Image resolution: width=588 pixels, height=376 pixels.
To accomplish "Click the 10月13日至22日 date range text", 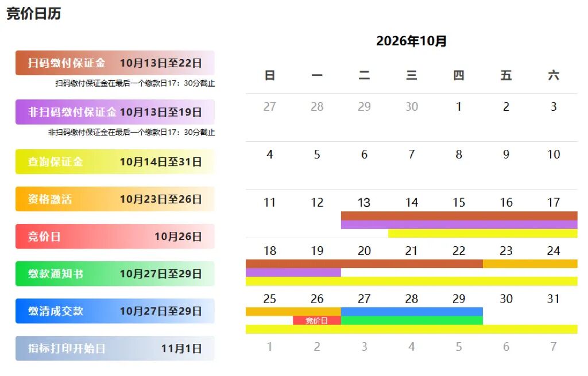I will [161, 63].
